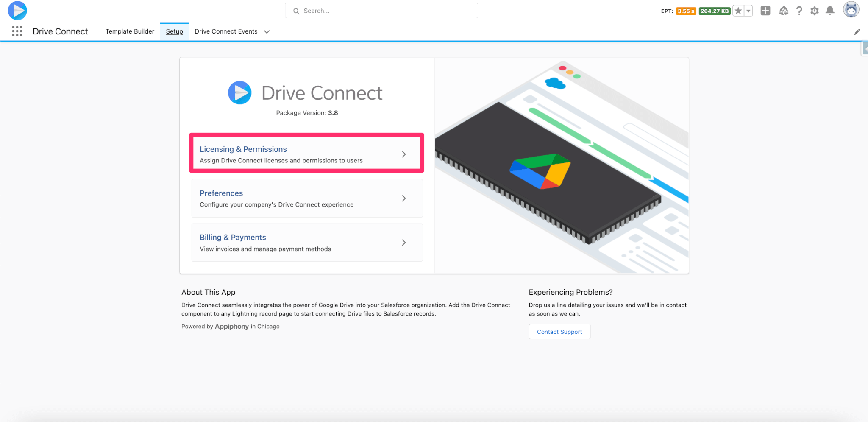The image size is (868, 422).
Task: Click 'Assign Drive Connect licenses and permissions' description
Action: [281, 160]
